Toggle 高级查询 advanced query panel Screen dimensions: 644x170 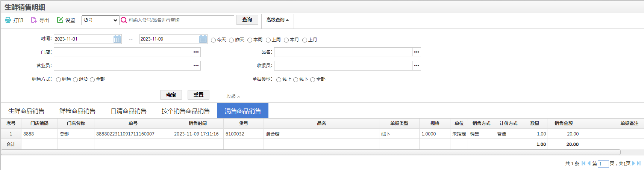pyautogui.click(x=277, y=20)
